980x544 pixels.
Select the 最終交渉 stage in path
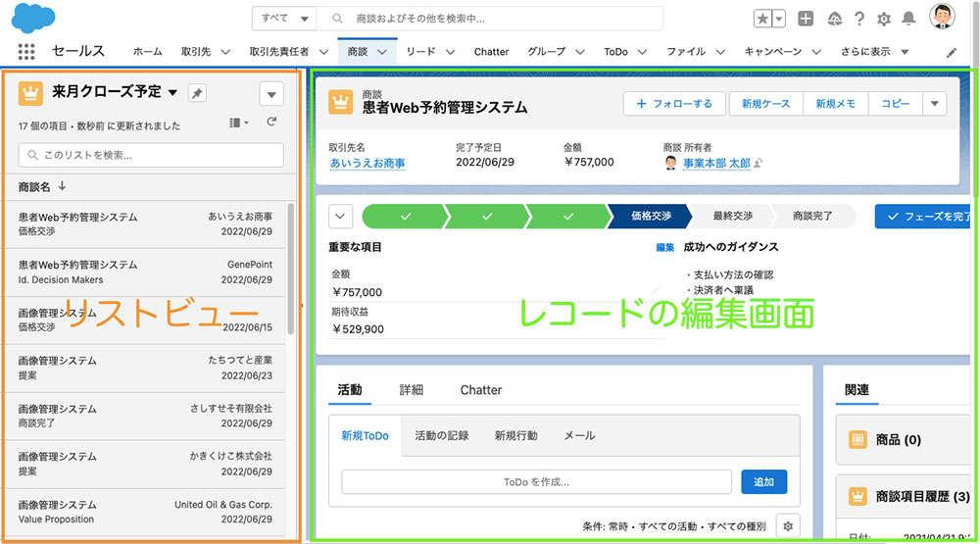732,216
